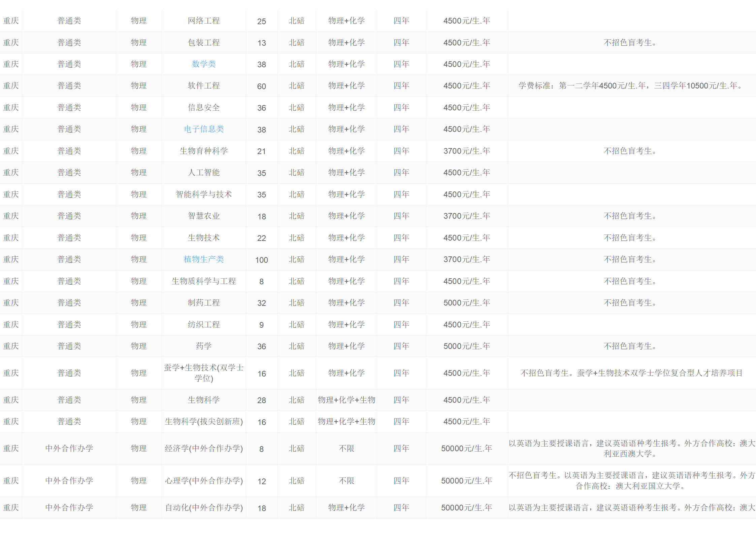The width and height of the screenshot is (756, 534).
Task: Click the 蚕学+生物技术(双学士学位) major cell
Action: [x=204, y=373]
